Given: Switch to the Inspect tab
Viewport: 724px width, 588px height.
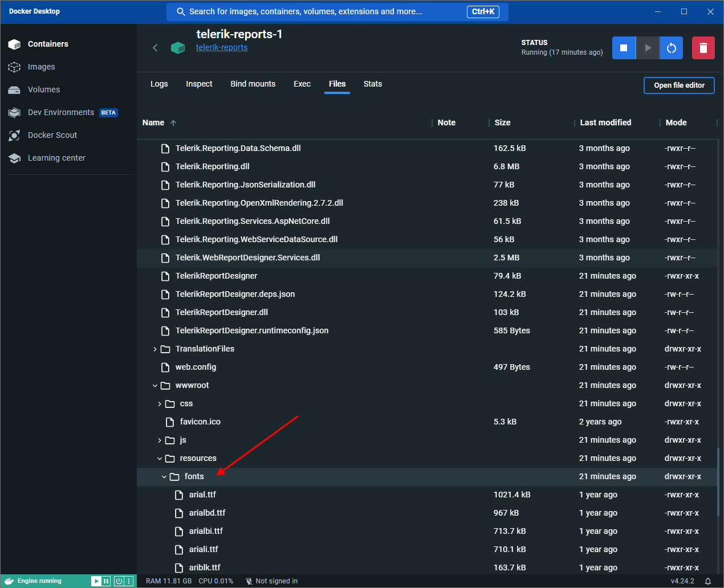Looking at the screenshot, I should click(x=199, y=84).
